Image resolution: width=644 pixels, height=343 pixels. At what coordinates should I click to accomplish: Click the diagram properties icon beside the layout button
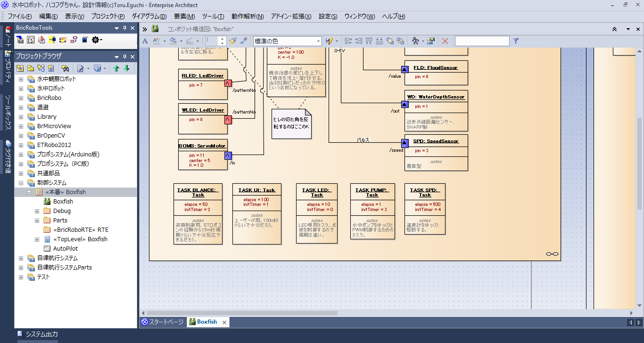pos(431,41)
